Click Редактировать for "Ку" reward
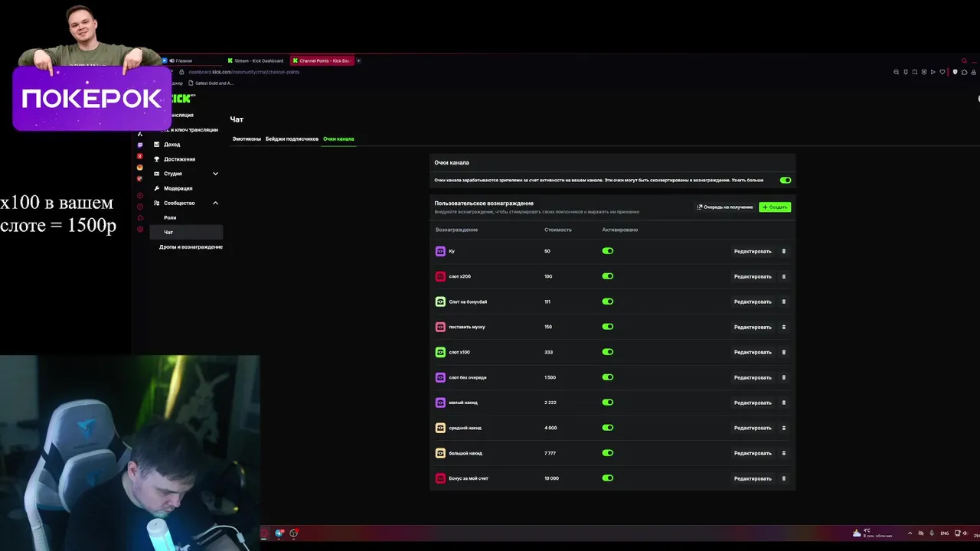The height and width of the screenshot is (551, 980). pyautogui.click(x=753, y=251)
